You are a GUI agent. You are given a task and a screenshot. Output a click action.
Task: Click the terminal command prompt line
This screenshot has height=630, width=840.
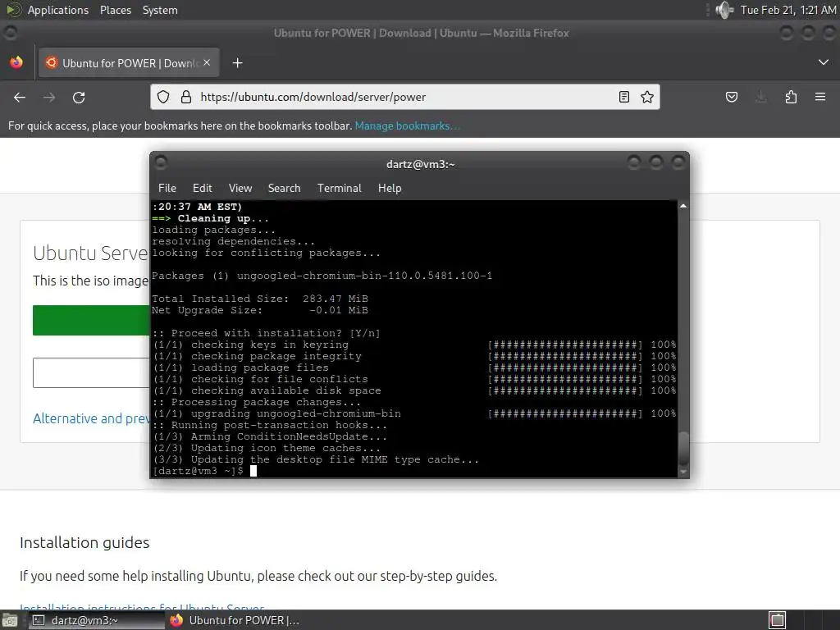203,471
